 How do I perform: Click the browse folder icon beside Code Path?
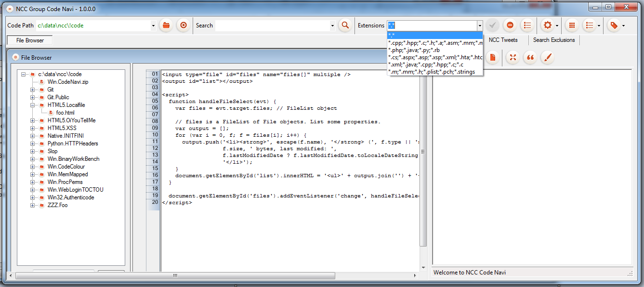click(x=166, y=25)
